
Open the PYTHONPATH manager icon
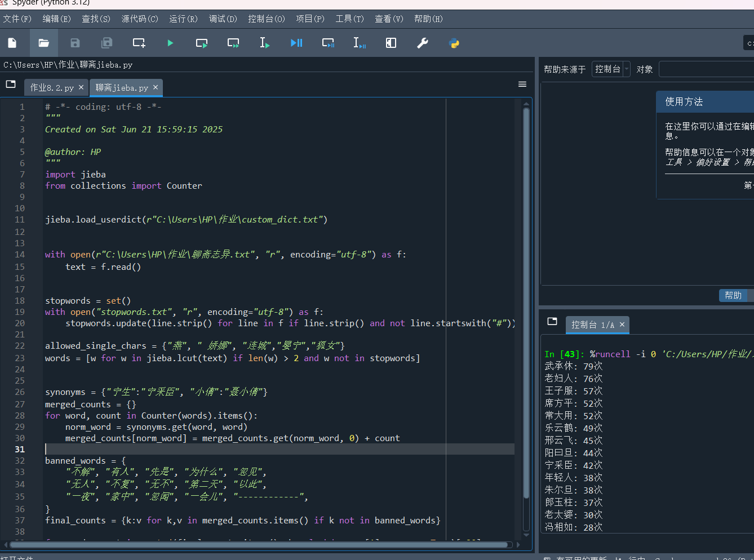tap(454, 43)
